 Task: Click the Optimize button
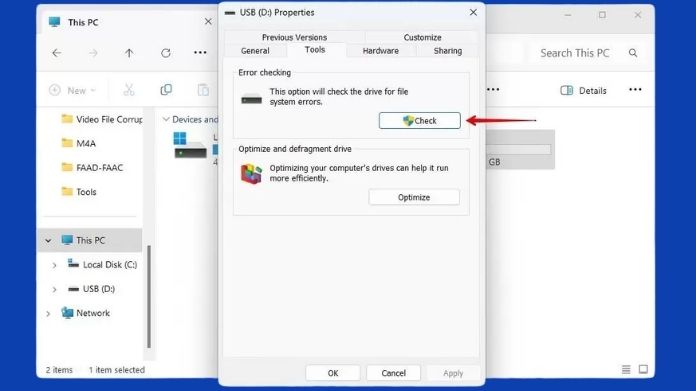[x=414, y=197]
